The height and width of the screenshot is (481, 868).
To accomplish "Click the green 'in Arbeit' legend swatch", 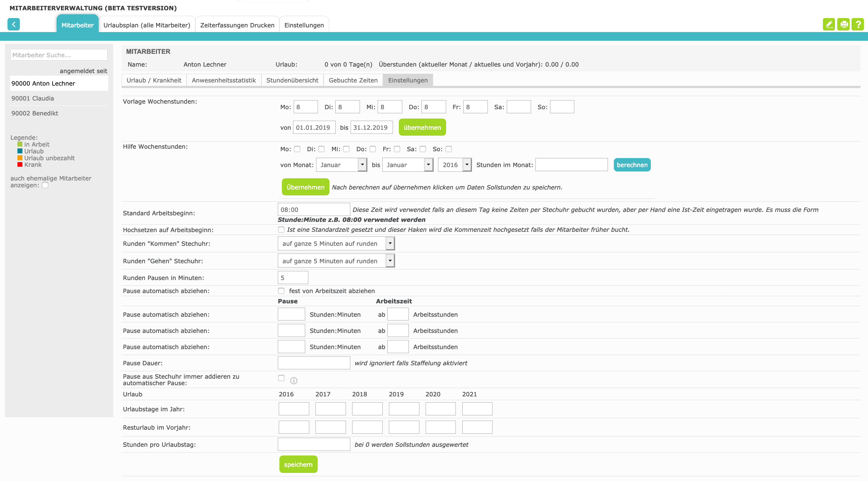I will (x=20, y=144).
